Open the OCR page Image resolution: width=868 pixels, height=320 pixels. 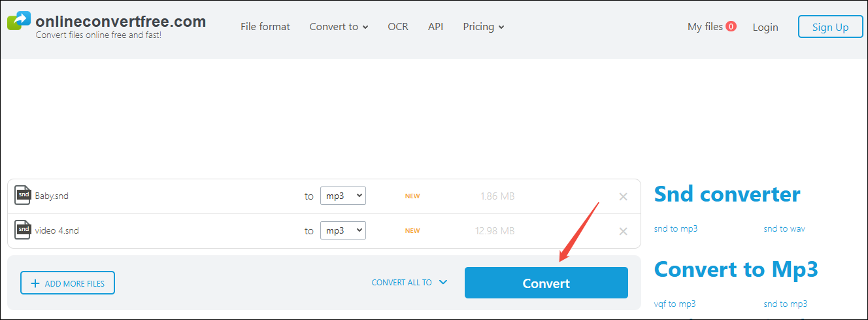click(397, 27)
